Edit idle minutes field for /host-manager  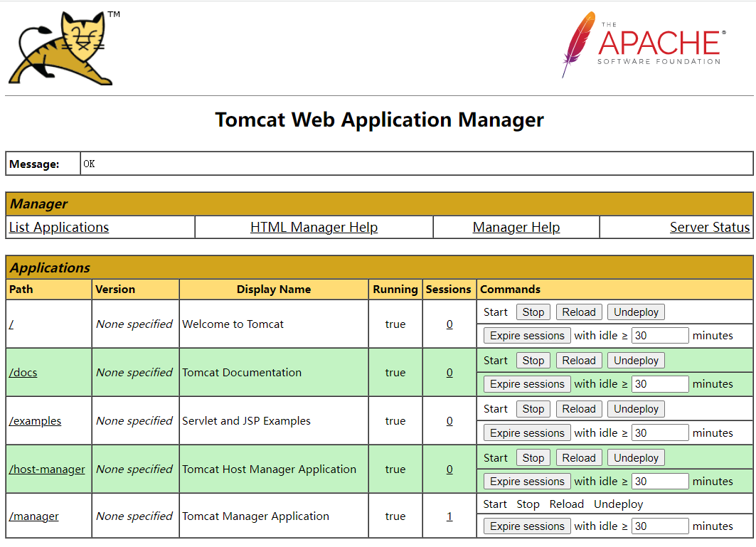coord(660,482)
